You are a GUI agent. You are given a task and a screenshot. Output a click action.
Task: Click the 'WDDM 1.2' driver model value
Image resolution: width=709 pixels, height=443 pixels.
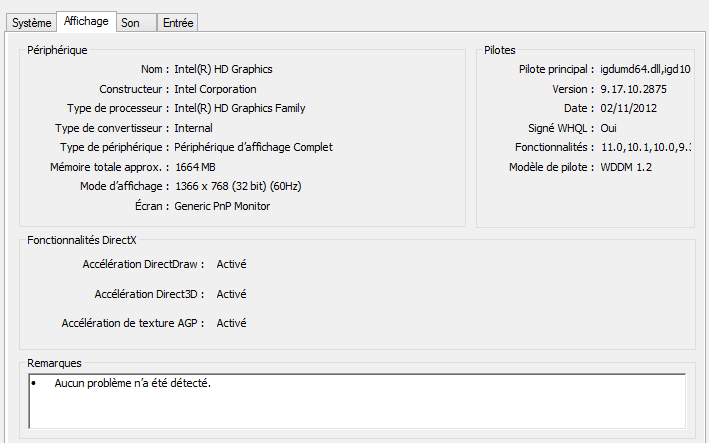coord(626,167)
